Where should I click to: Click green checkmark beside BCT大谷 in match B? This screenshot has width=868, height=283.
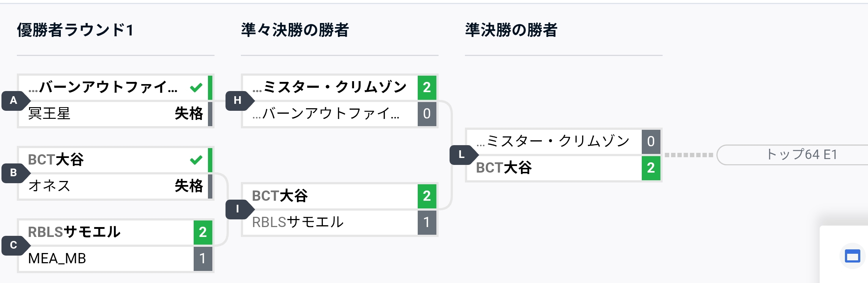click(196, 160)
